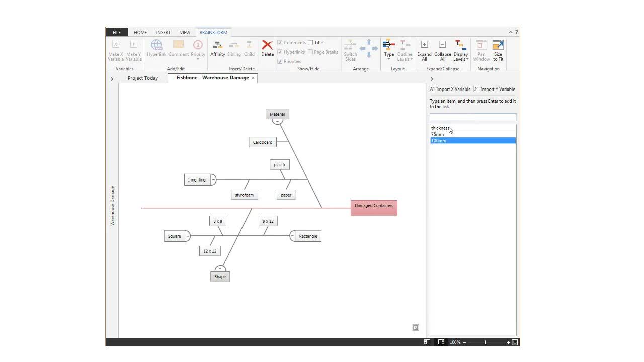Collapse the Inner liner branch
Image resolution: width=644 pixels, height=362 pixels.
coord(213,180)
